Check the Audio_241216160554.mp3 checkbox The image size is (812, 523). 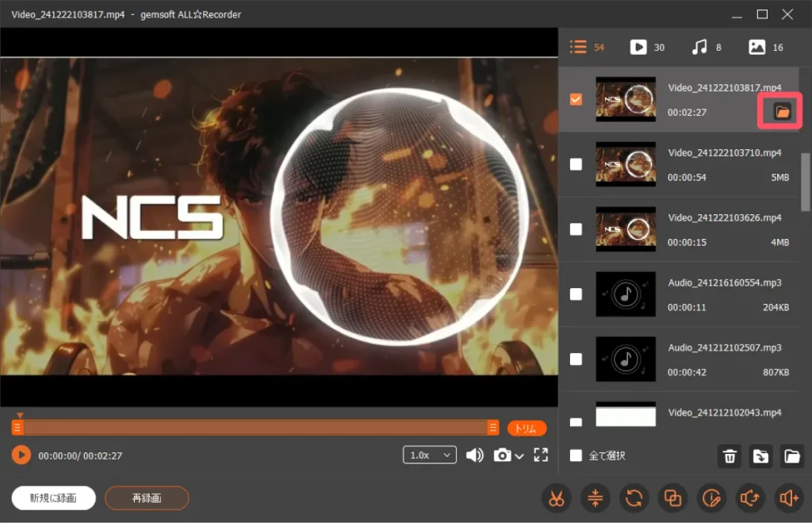click(x=576, y=294)
